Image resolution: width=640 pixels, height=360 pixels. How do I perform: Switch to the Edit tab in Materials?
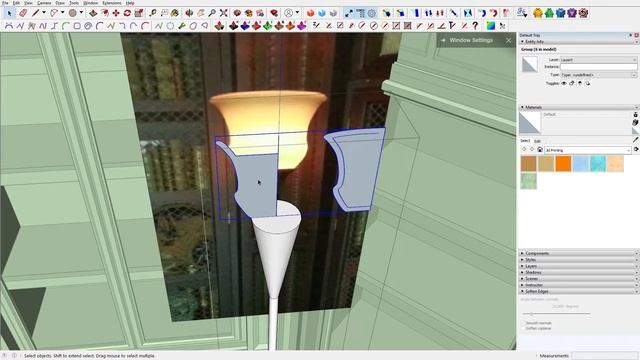[538, 141]
